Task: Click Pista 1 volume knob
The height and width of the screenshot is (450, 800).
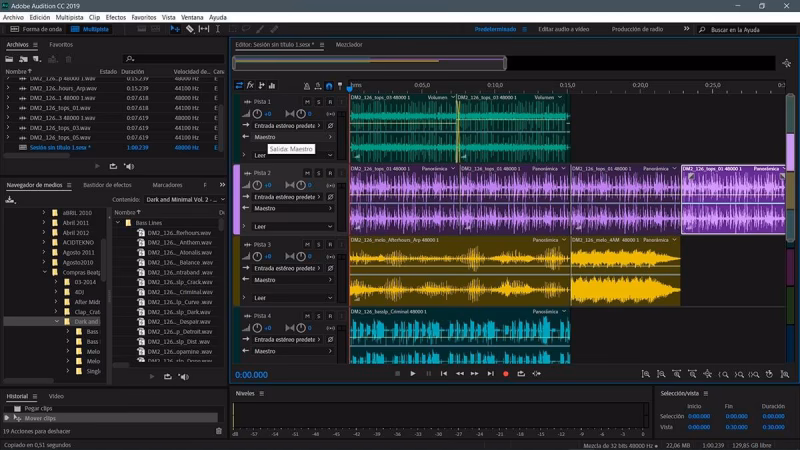Action: coord(257,114)
